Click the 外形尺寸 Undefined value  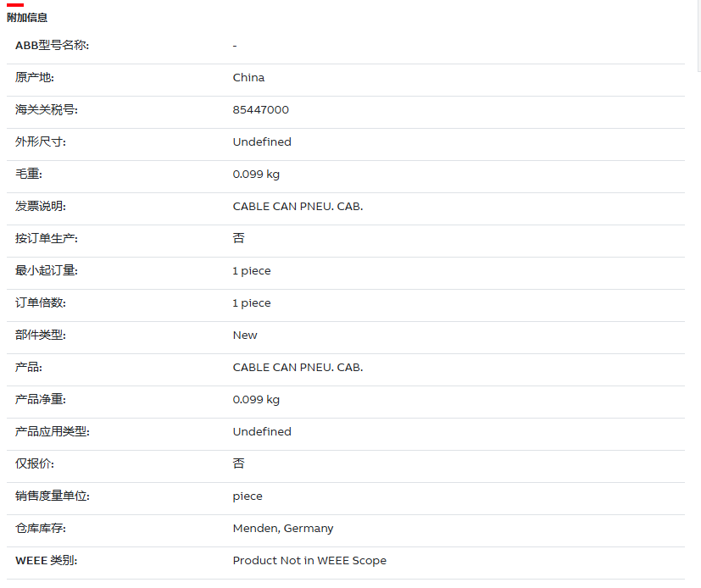(x=262, y=142)
